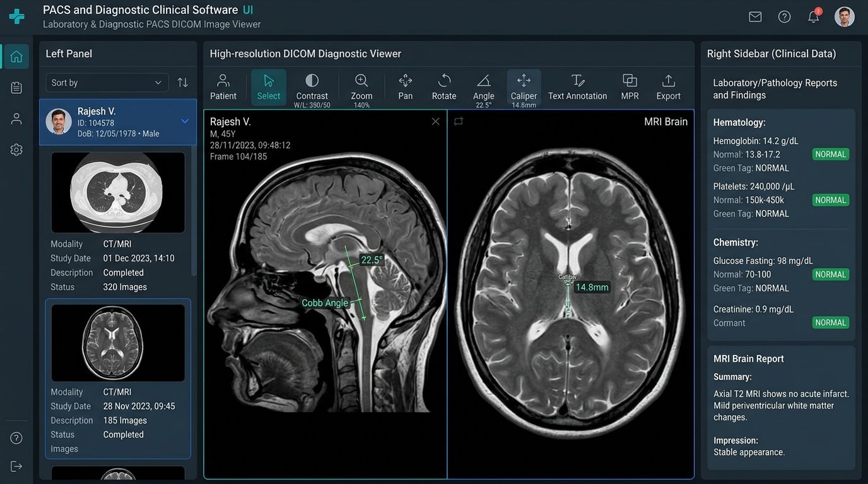Click the NORMAL tag beside Platelets

(831, 200)
